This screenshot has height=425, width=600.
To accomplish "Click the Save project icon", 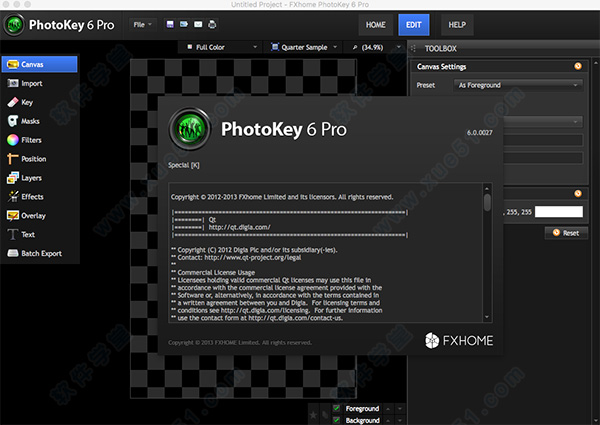I will 170,24.
